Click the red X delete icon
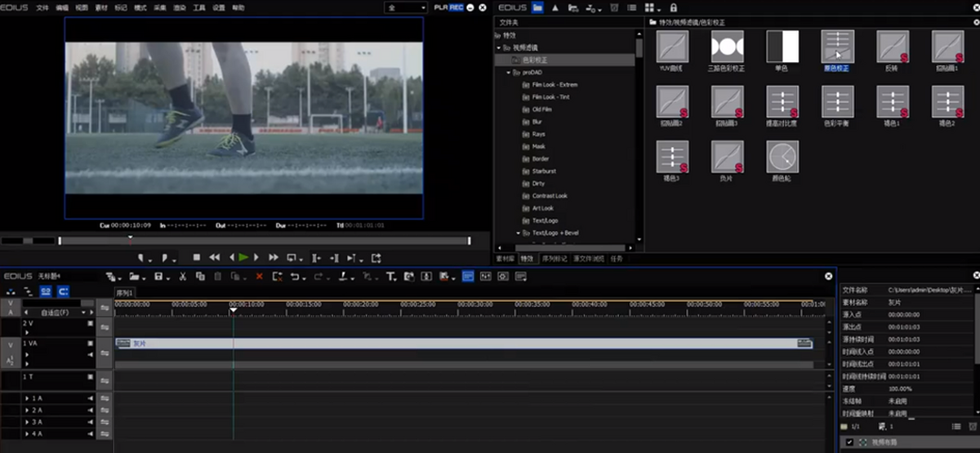The image size is (980, 453). point(259,277)
